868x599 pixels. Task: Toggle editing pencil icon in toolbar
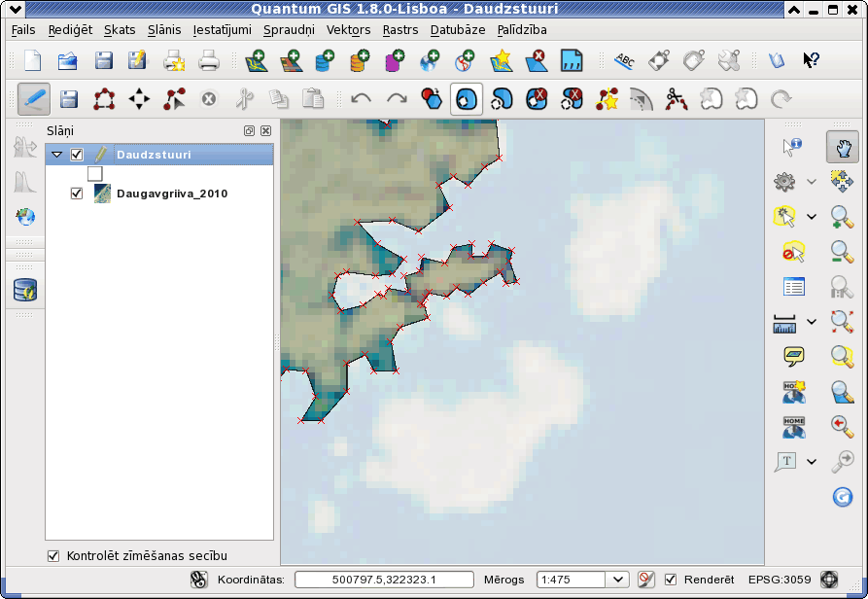click(x=34, y=99)
